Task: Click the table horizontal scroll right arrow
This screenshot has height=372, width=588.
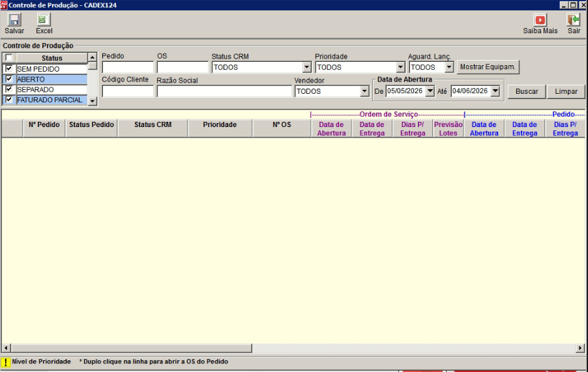Action: point(580,348)
